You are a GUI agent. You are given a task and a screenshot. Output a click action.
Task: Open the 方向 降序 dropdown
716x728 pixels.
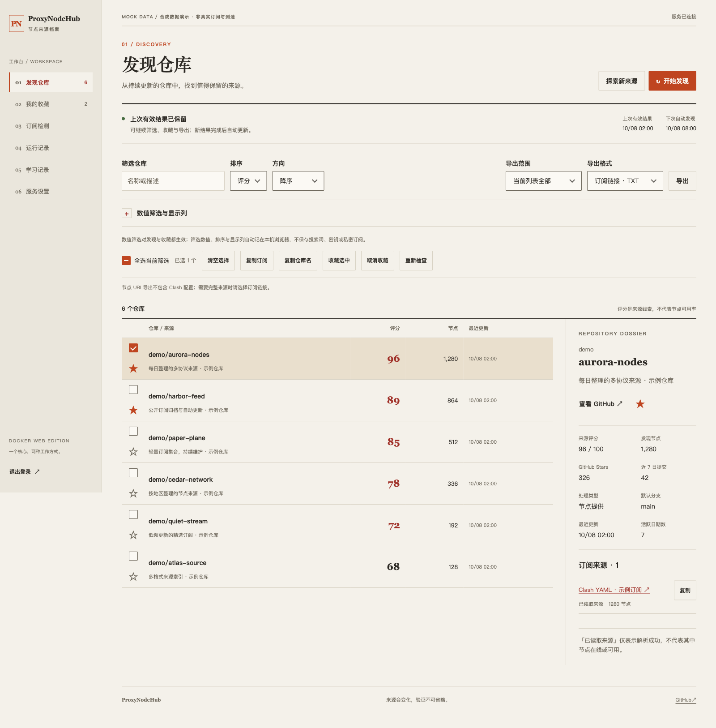click(298, 181)
